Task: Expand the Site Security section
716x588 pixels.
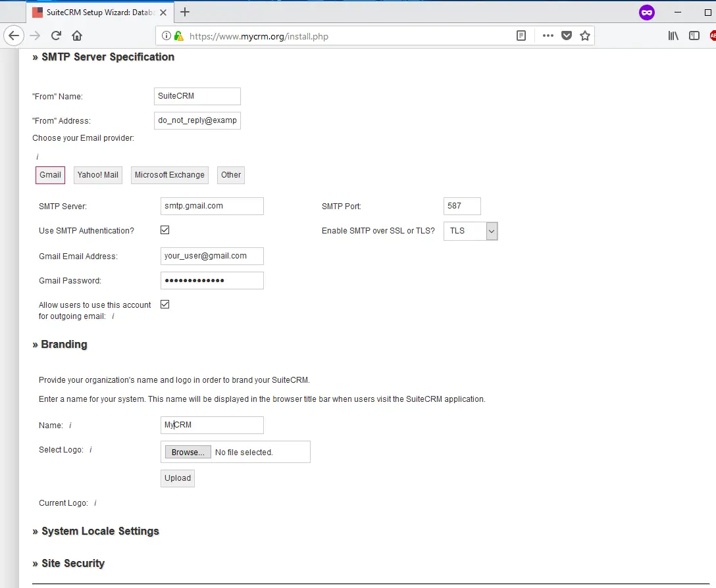Action: [x=68, y=564]
